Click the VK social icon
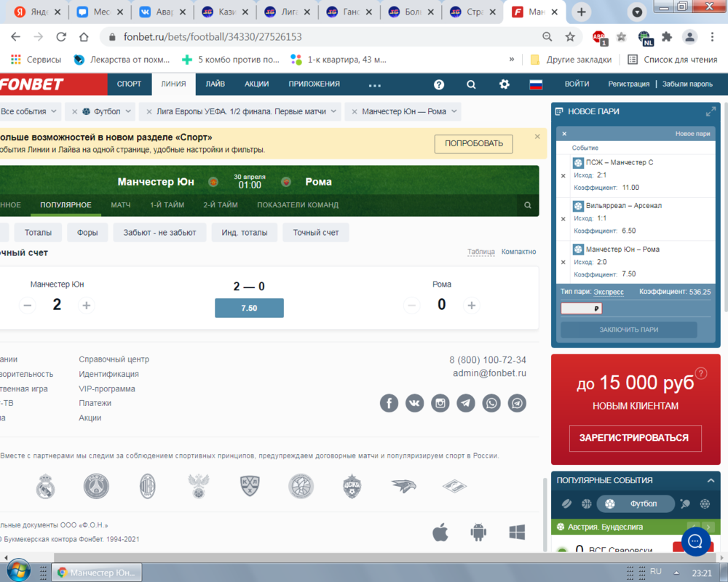 pos(415,403)
